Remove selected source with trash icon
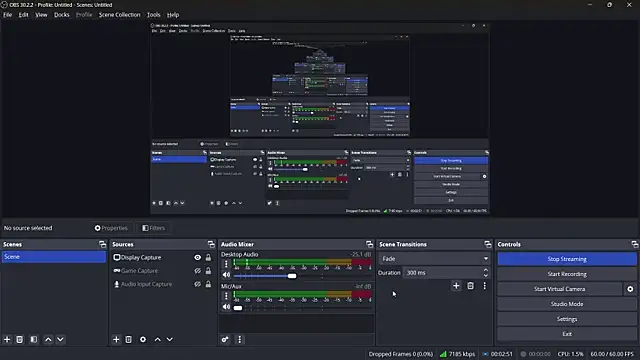This screenshot has width=640, height=360. pyautogui.click(x=129, y=339)
